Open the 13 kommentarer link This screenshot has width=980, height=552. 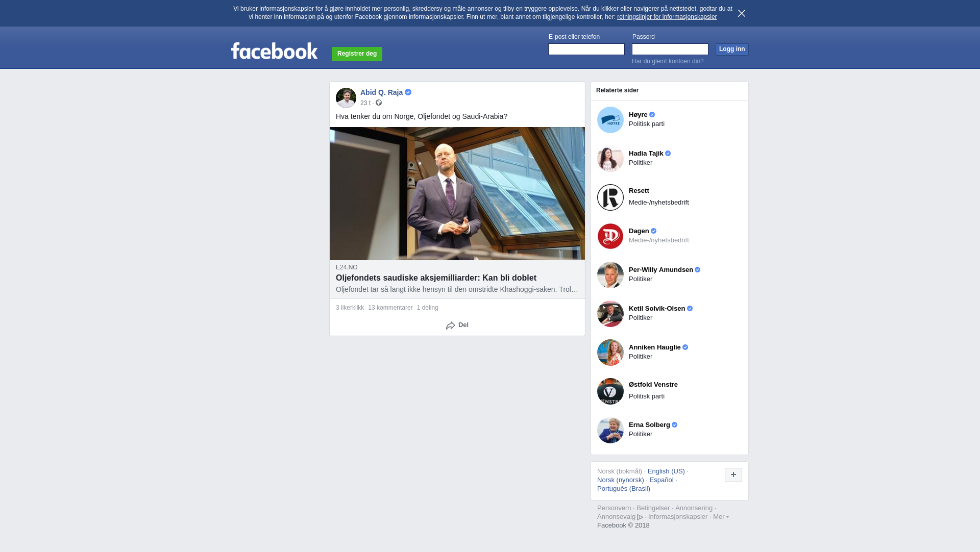coord(390,308)
